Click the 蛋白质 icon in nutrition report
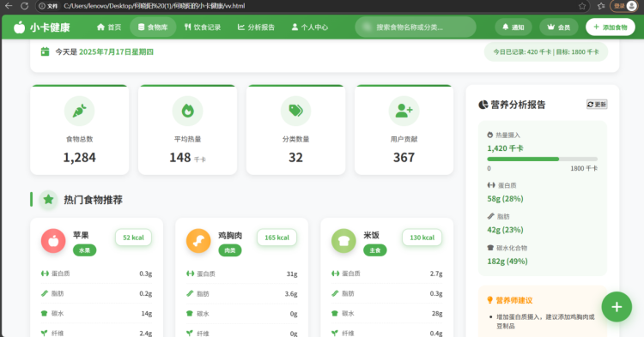Viewport: 644px width, 337px height. pos(491,185)
